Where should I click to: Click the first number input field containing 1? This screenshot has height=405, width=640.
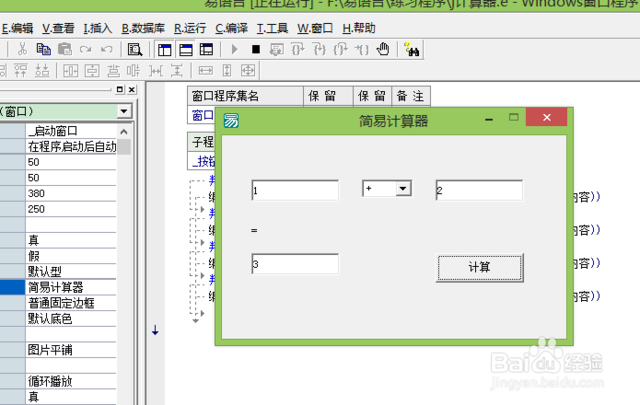point(295,190)
